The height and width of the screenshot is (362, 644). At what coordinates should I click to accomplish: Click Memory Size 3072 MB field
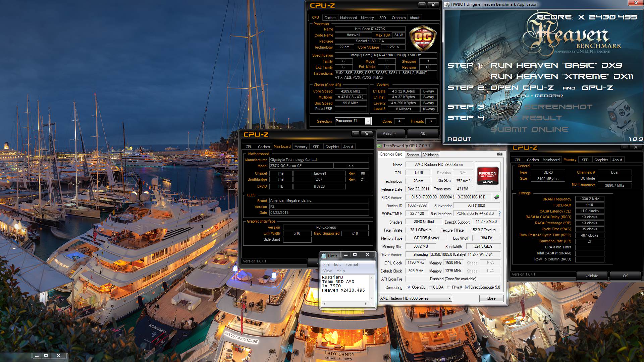pyautogui.click(x=421, y=246)
